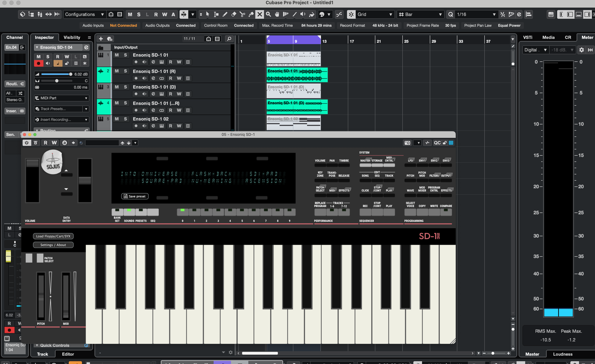Select the Zoom magnifier tool
This screenshot has width=595, height=364.
tap(268, 14)
